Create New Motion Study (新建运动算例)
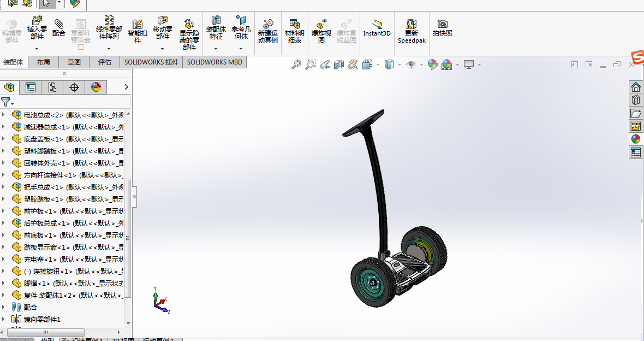 tap(268, 31)
